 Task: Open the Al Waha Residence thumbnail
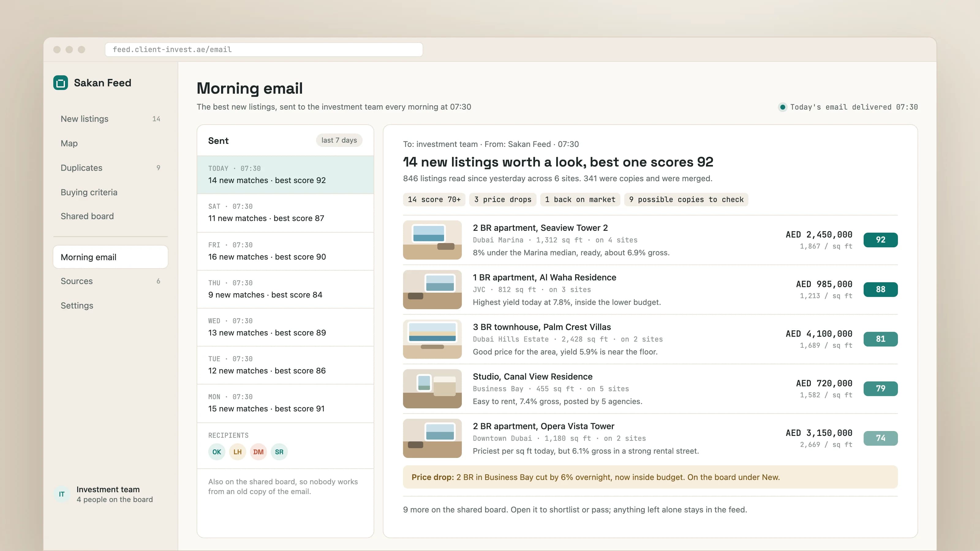point(432,289)
